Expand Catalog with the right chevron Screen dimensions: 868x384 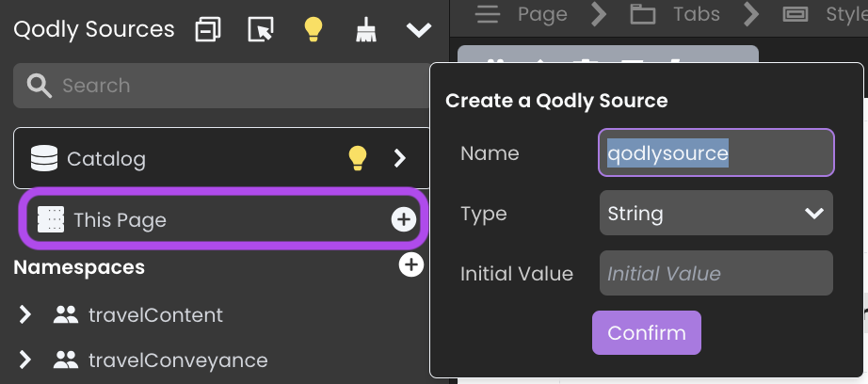[x=400, y=158]
